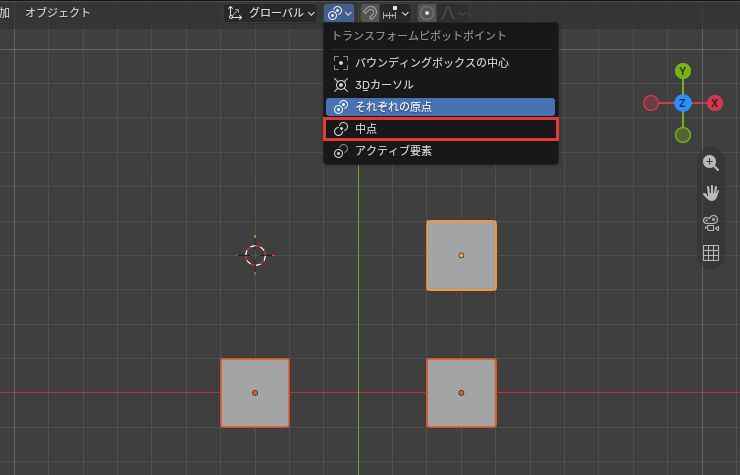Select the yellow-outlined active cube
Viewport: 740px width, 475px height.
coord(462,255)
